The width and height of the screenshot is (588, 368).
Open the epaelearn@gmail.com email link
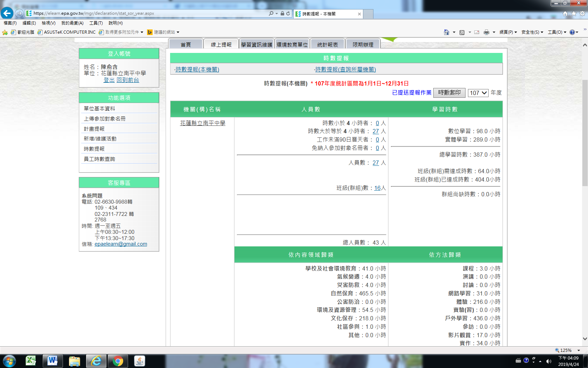click(x=121, y=244)
